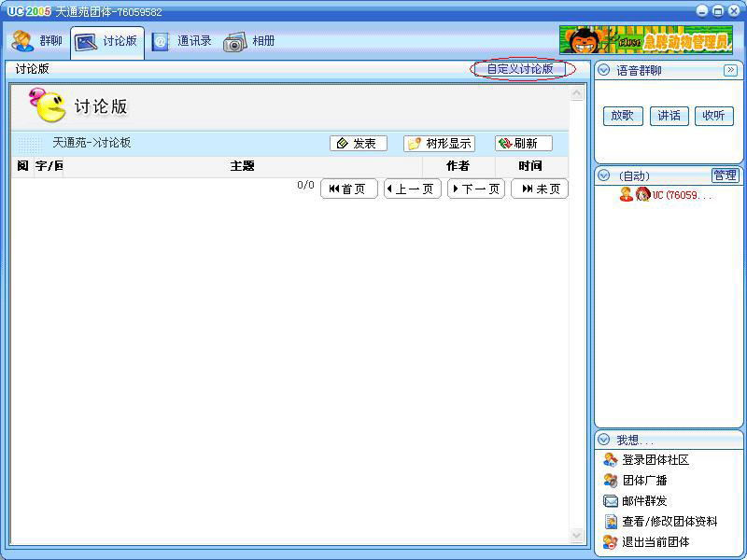
Task: Click the 作者 column header
Action: pos(458,166)
